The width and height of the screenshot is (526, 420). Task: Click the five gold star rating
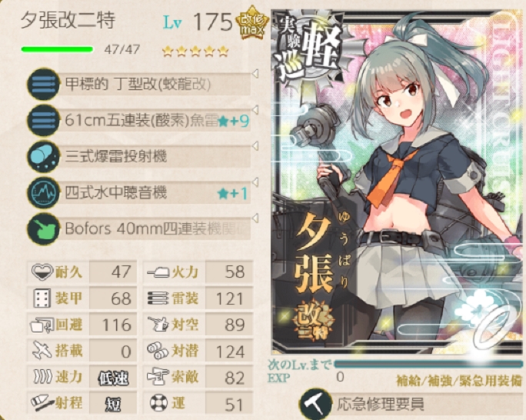[195, 52]
